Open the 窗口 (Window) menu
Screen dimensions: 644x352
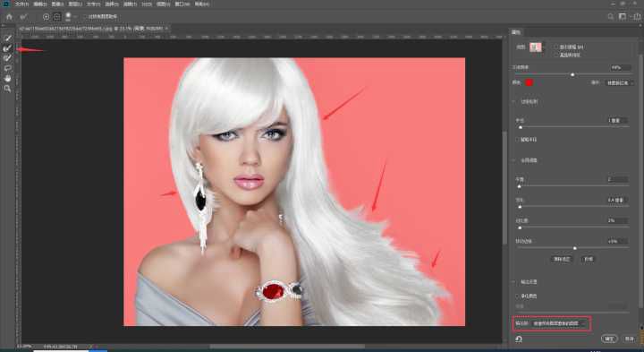click(182, 4)
